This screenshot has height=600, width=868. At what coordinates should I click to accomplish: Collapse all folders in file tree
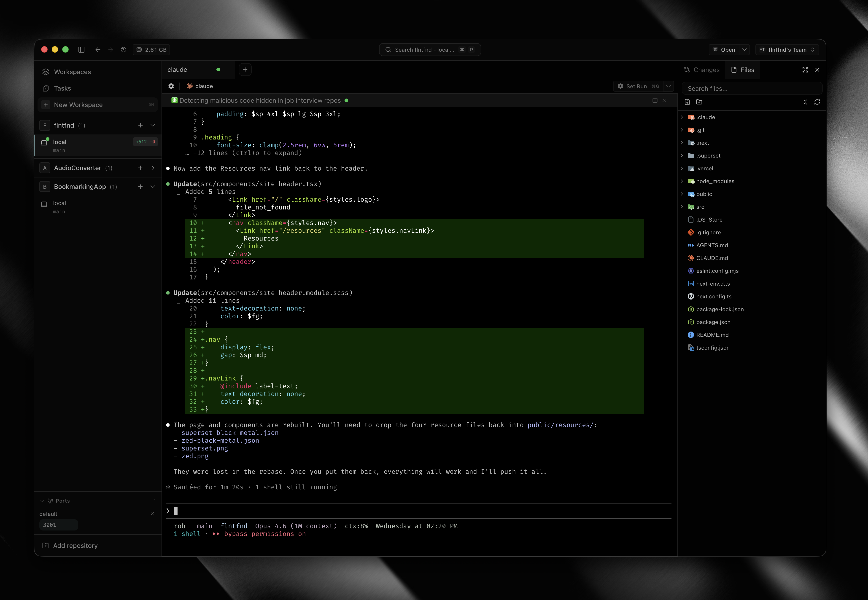(x=805, y=102)
